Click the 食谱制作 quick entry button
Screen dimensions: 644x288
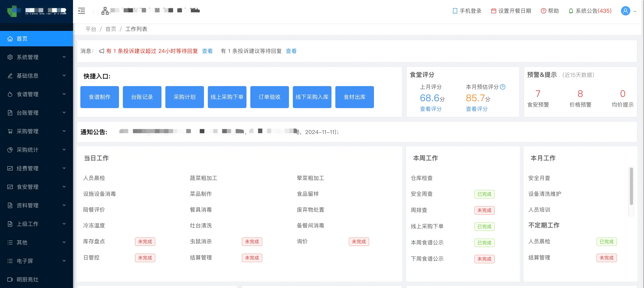pos(99,97)
